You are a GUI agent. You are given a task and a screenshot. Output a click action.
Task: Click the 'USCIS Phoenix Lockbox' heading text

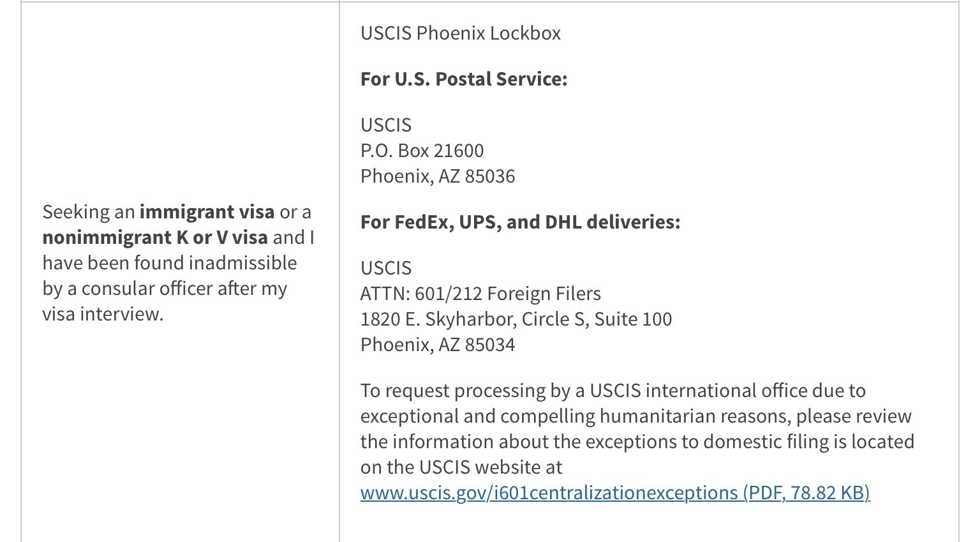click(x=461, y=33)
